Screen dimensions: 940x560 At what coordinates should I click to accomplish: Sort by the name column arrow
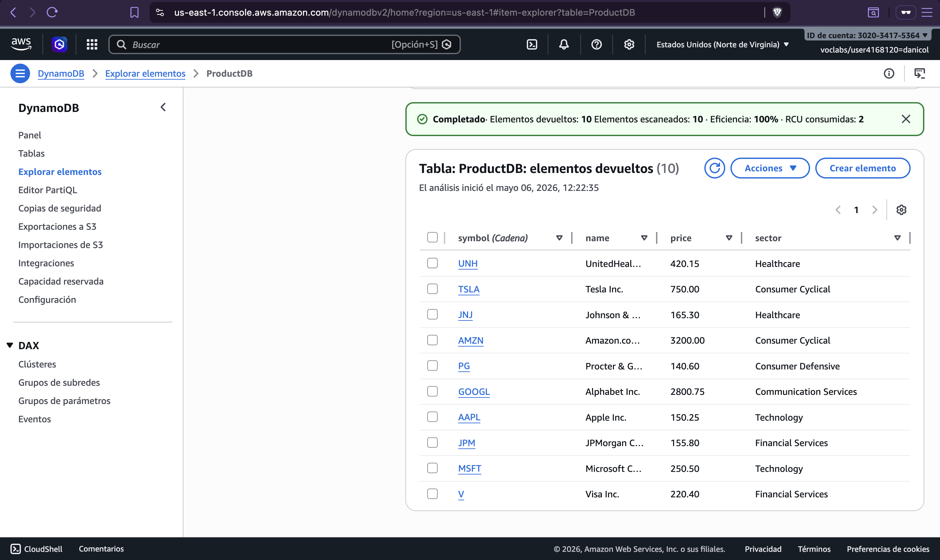[644, 238]
